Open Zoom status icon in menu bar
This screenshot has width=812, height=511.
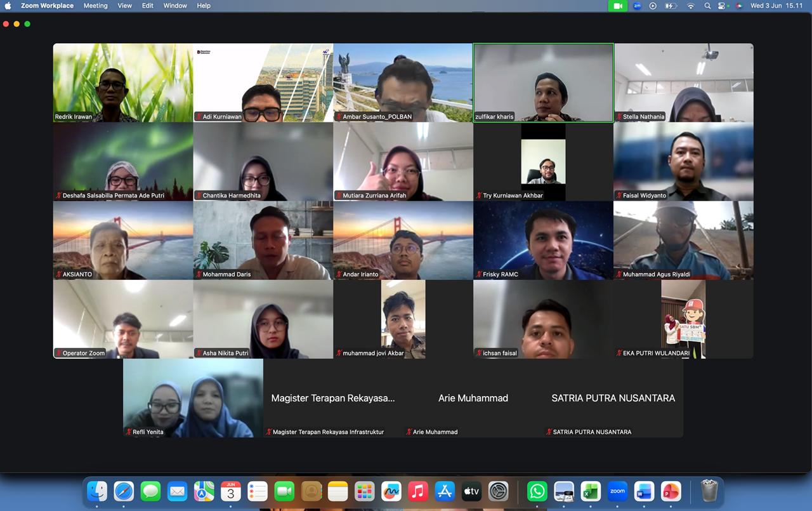click(638, 6)
